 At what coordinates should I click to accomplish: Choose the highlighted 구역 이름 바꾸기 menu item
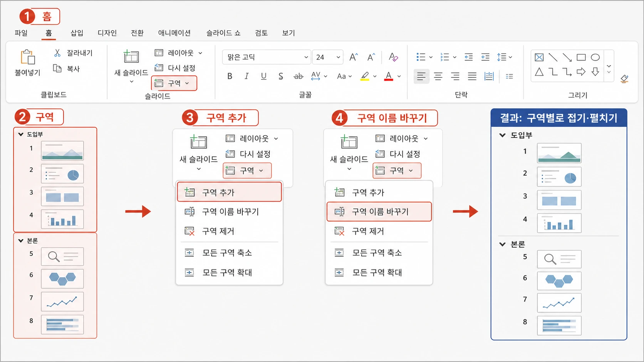tap(379, 212)
